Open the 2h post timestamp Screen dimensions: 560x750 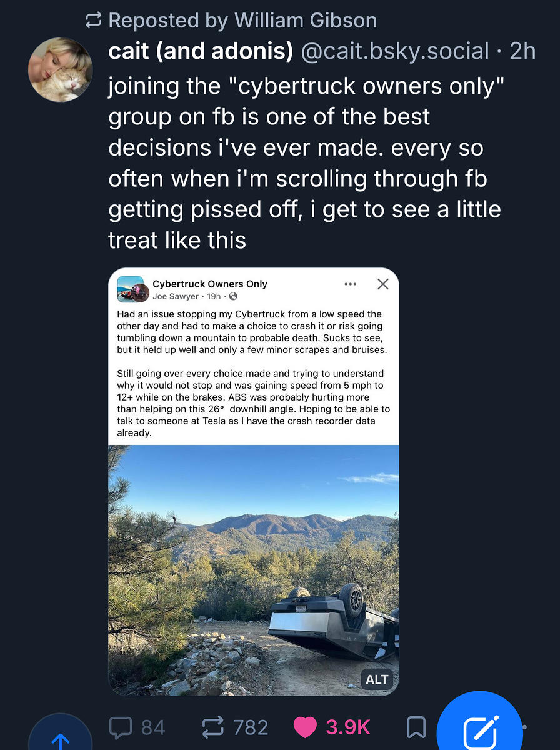point(522,51)
